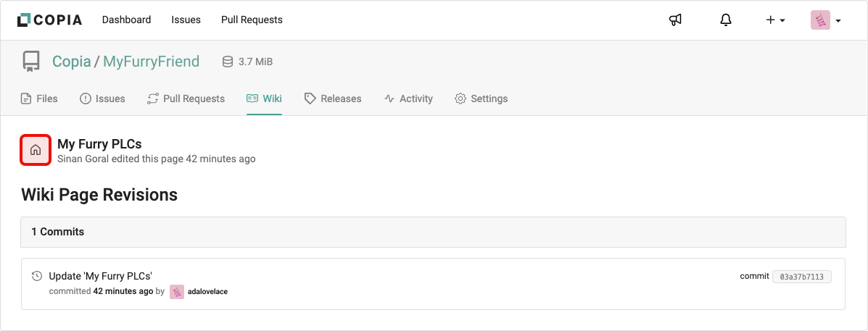Click the MyFurryFriend repository link

coord(151,62)
